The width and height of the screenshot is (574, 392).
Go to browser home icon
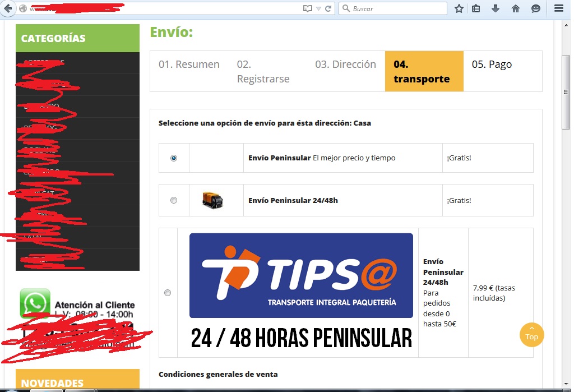coord(516,8)
